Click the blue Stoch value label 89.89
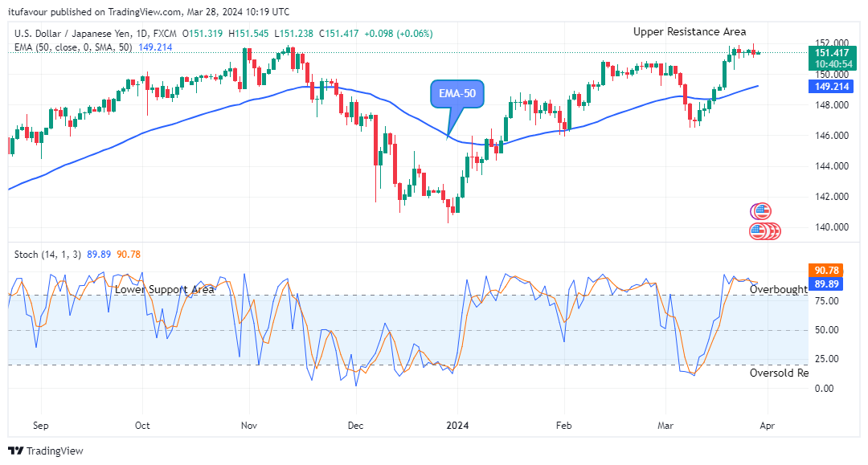The height and width of the screenshot is (465, 868). [x=826, y=283]
